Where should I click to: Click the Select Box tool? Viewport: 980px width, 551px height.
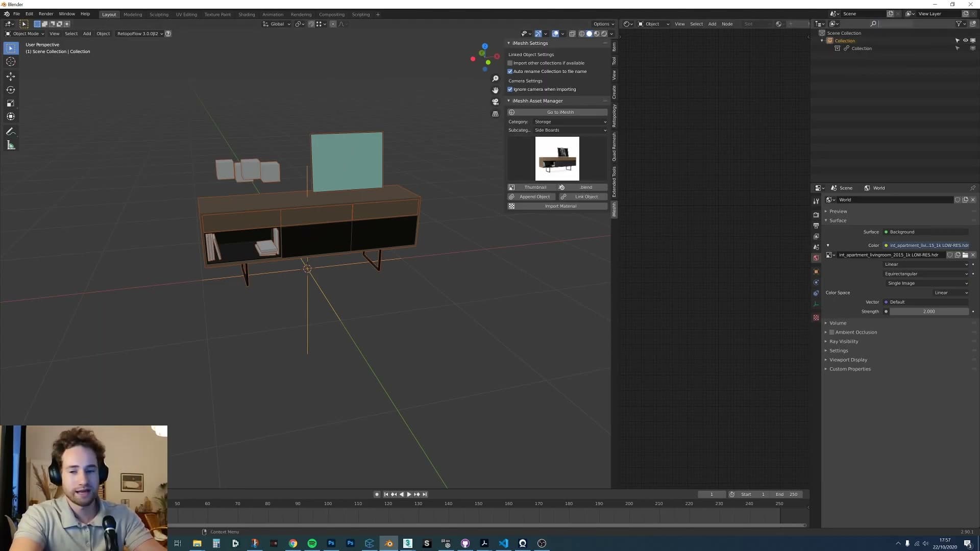pyautogui.click(x=11, y=48)
